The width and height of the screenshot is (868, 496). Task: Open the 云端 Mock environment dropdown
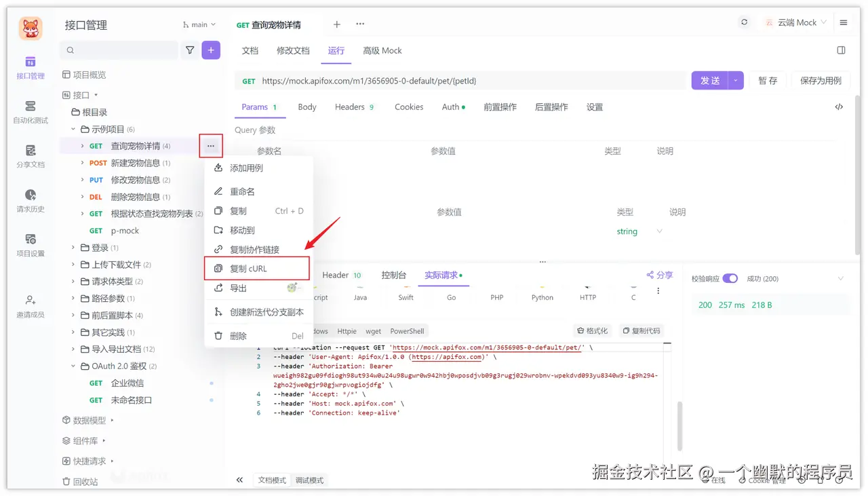click(795, 22)
